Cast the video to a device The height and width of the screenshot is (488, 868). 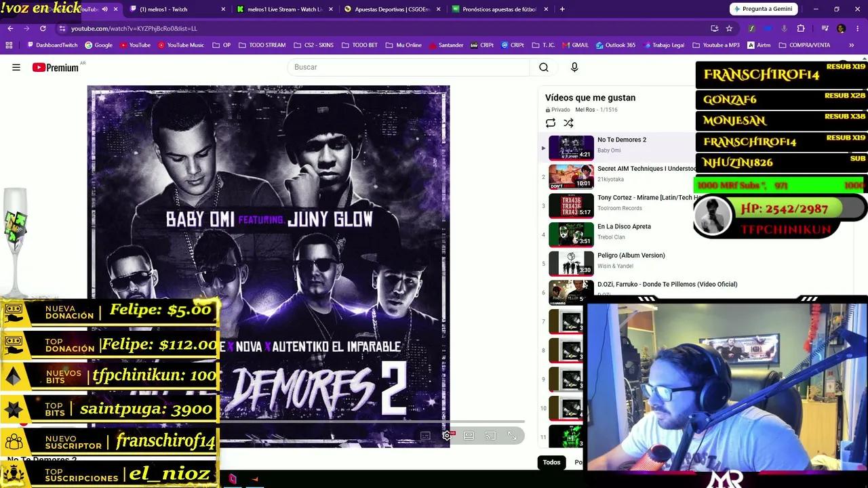click(x=490, y=436)
